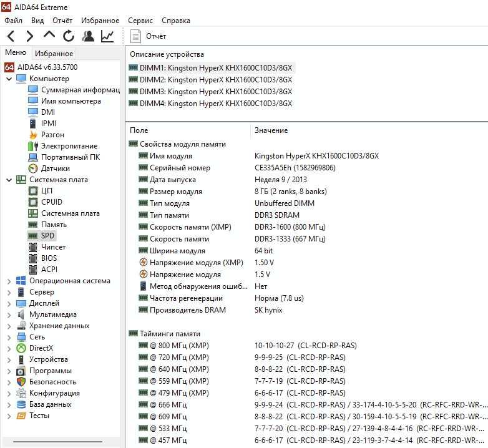Image resolution: width=488 pixels, height=448 pixels.
Task: Expand the Безопасность tree node
Action: pyautogui.click(x=9, y=382)
